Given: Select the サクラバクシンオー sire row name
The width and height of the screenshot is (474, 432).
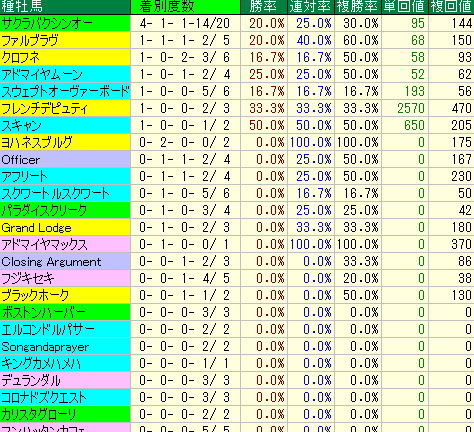Looking at the screenshot, I should coord(65,23).
